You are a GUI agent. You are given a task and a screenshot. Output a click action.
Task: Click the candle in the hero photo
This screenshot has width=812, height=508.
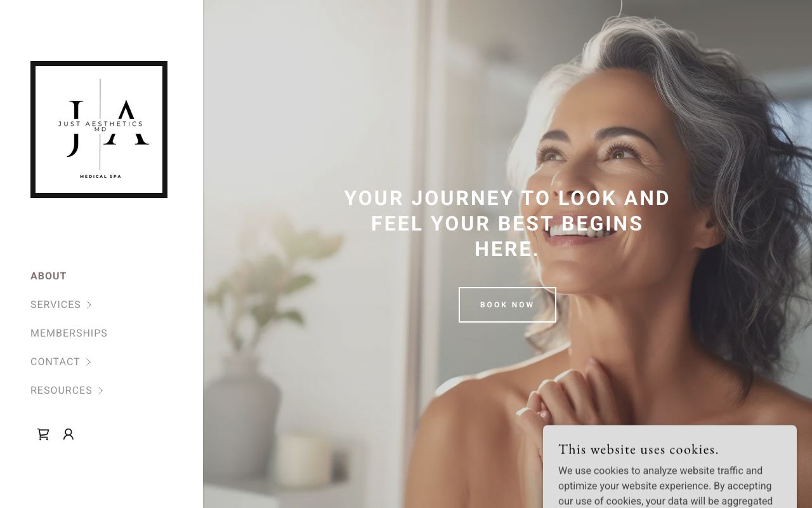point(304,458)
